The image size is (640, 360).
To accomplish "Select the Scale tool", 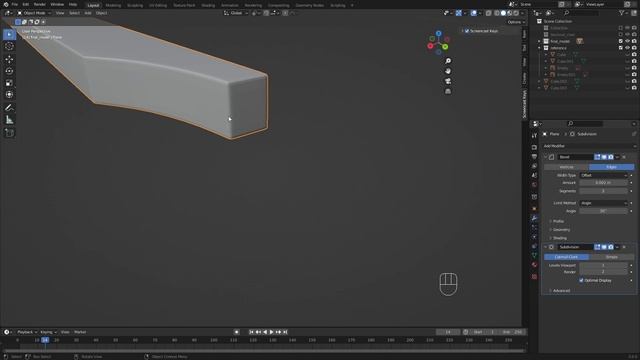I will (9, 83).
